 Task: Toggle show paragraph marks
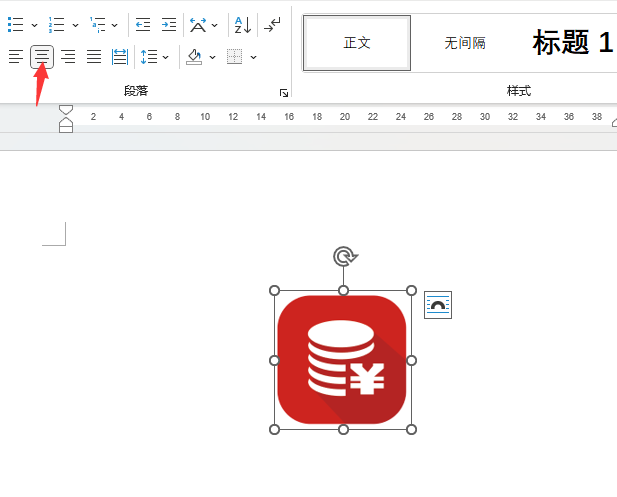click(272, 25)
